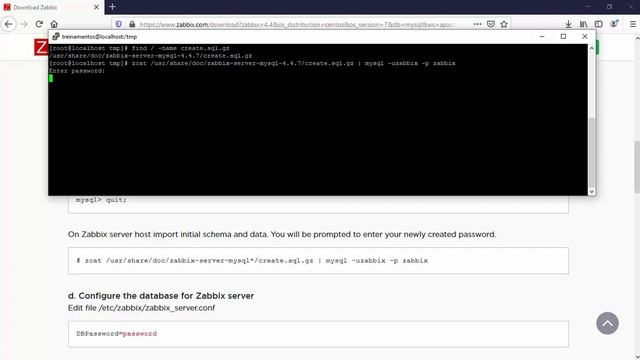Click the browser page scrollbar thumb
640x360 pixels.
pos(637,167)
